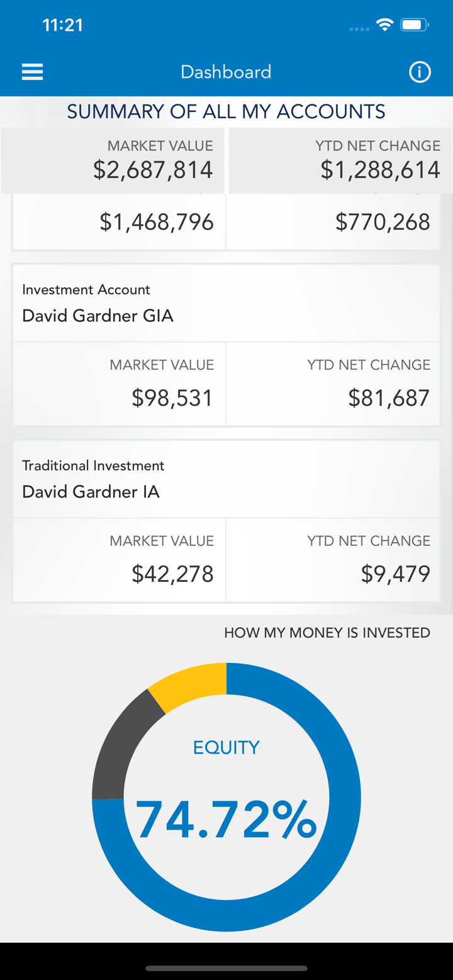Tap the $1,468,796 market value cell
The width and height of the screenshot is (453, 980).
click(x=120, y=221)
